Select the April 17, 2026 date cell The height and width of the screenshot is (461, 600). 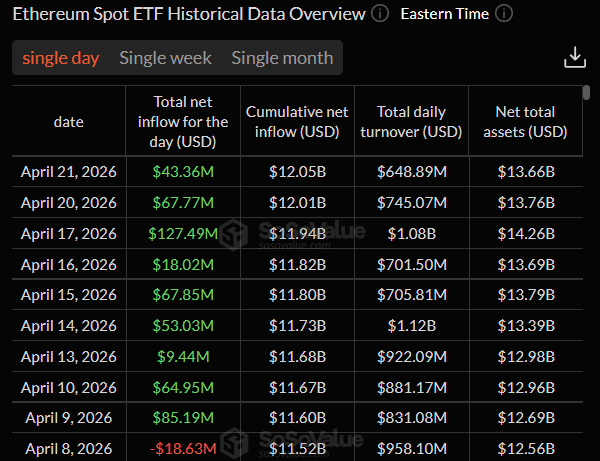click(69, 233)
